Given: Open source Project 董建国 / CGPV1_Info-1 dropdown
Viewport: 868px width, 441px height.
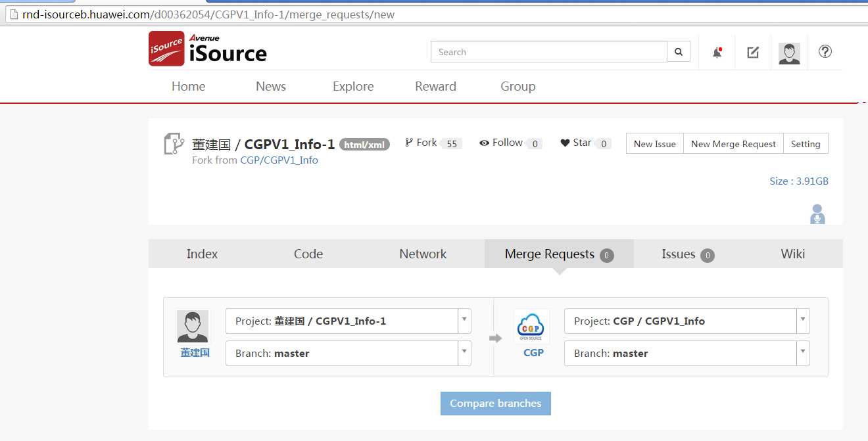Looking at the screenshot, I should [x=349, y=321].
